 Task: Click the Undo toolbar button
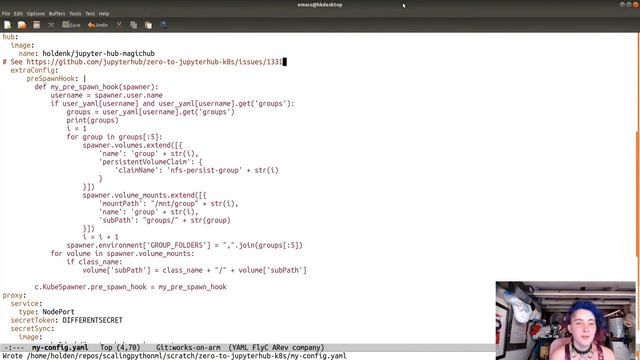[x=98, y=25]
